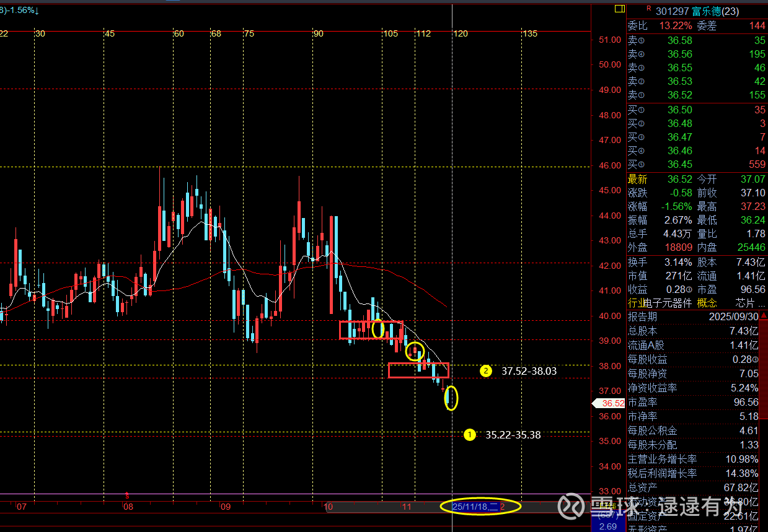This screenshot has height=532, width=768.
Task: Click month label 07 on the time axis
Action: 22,507
